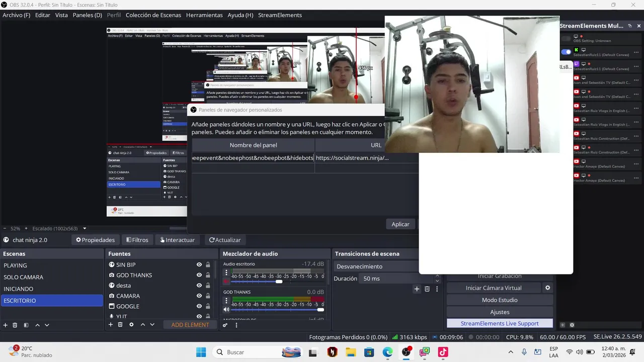Move scene up arrow in Escenas panel
The image size is (644, 362).
[x=37, y=325]
